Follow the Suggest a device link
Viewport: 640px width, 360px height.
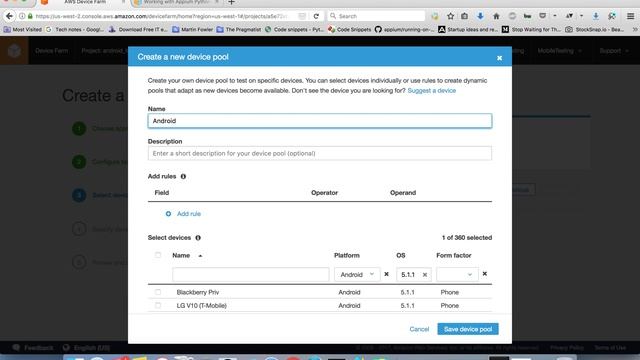click(431, 91)
